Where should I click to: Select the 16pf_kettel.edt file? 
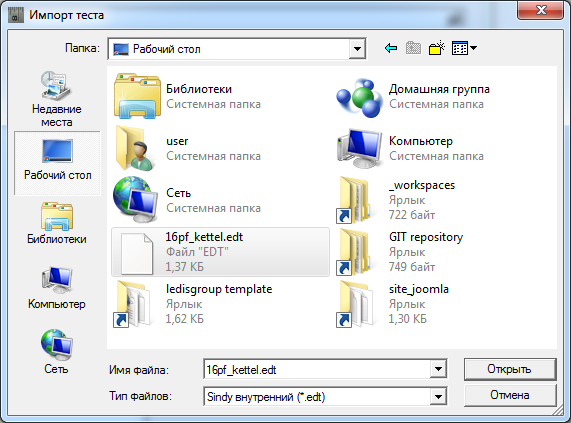[x=220, y=252]
